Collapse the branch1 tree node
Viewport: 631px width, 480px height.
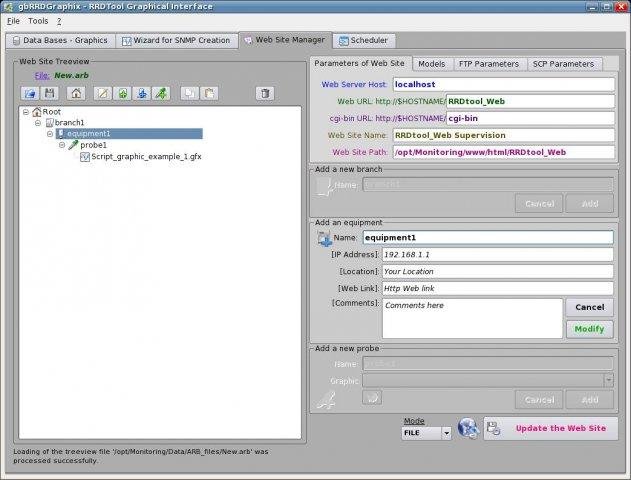click(38, 123)
